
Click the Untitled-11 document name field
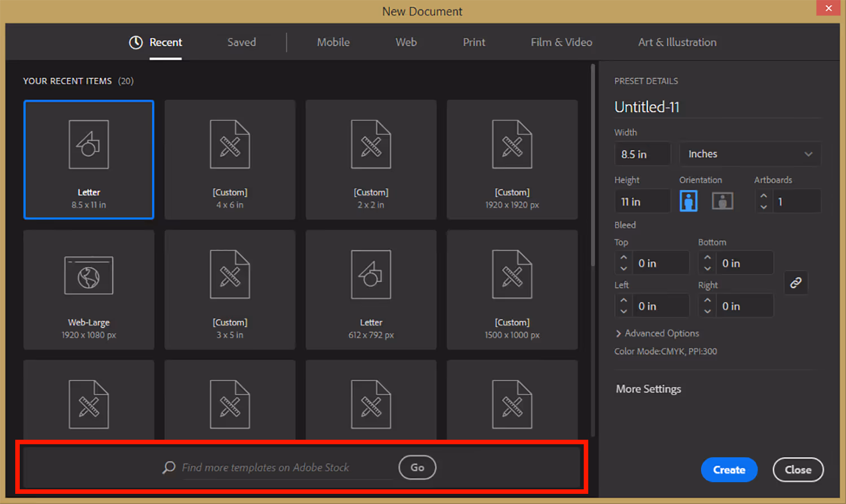tap(717, 107)
